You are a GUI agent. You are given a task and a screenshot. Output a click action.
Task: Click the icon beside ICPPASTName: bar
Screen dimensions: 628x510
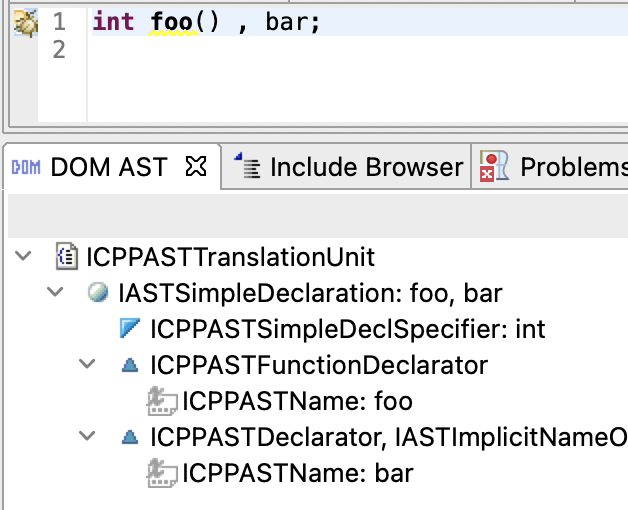tap(162, 473)
